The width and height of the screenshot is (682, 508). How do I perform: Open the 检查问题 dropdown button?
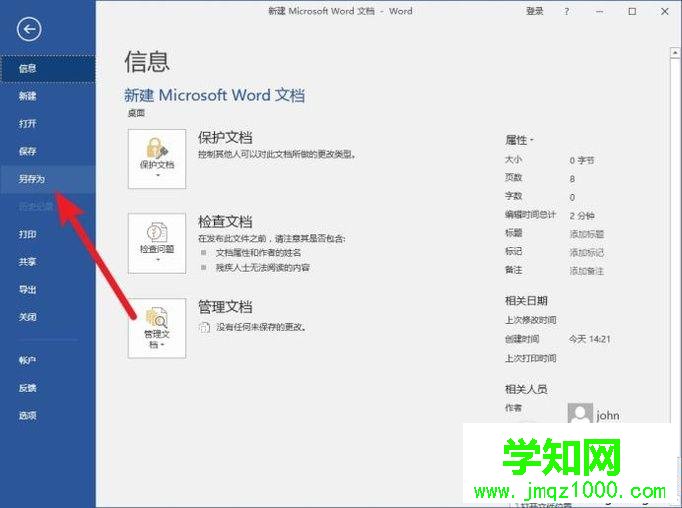click(x=157, y=244)
